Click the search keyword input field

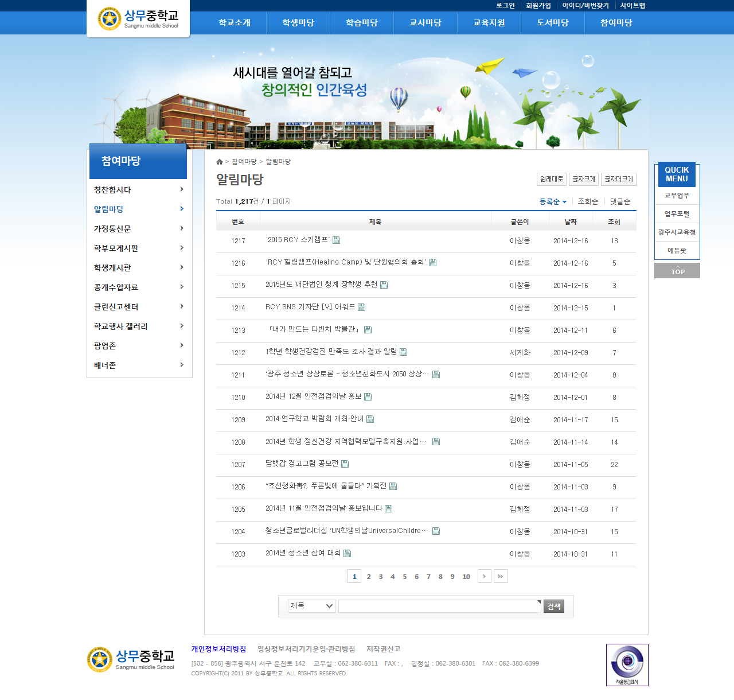click(439, 606)
